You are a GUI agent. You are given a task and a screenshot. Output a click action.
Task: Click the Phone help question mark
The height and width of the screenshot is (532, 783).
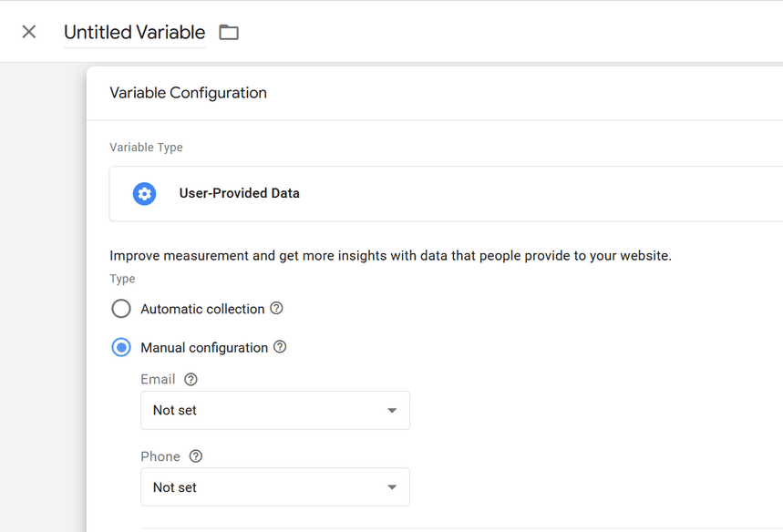click(195, 456)
